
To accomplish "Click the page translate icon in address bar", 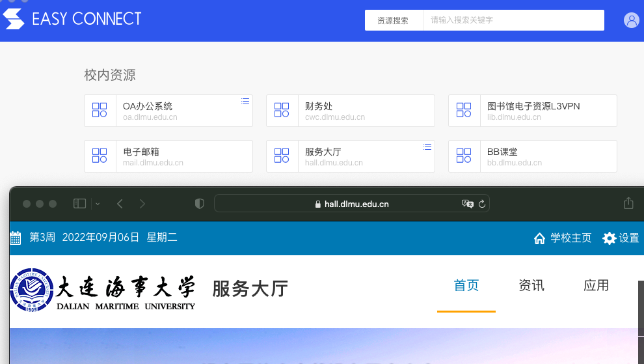I will pyautogui.click(x=467, y=204).
